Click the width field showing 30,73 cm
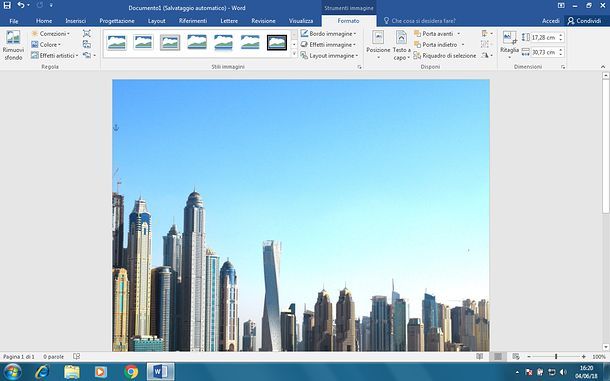The height and width of the screenshot is (381, 610). (544, 52)
